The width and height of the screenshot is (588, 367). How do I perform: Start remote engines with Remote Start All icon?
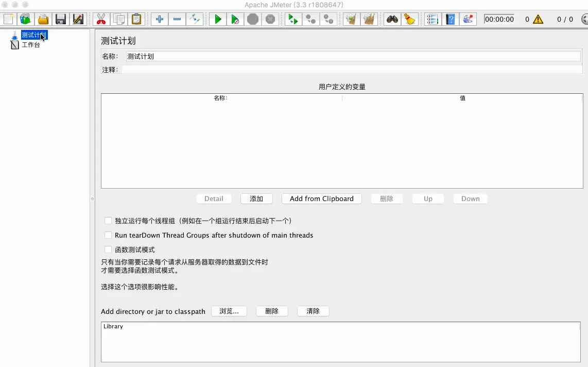pyautogui.click(x=293, y=19)
